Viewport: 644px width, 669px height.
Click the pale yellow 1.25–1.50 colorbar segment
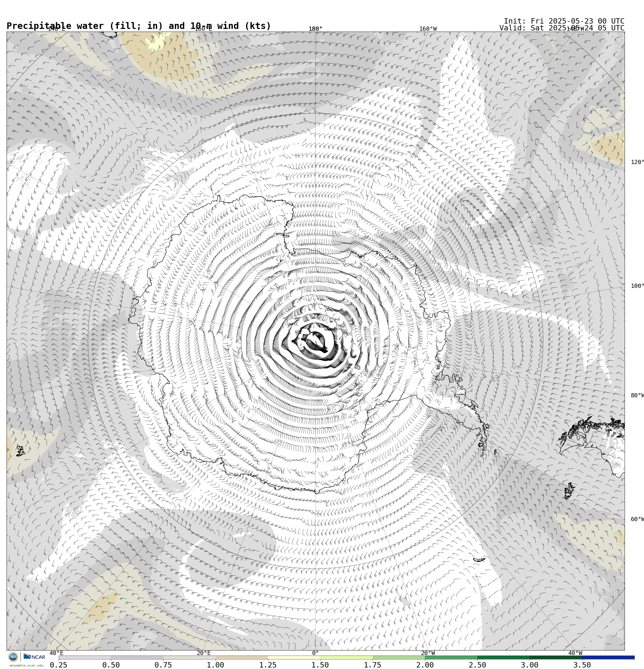pos(294,657)
